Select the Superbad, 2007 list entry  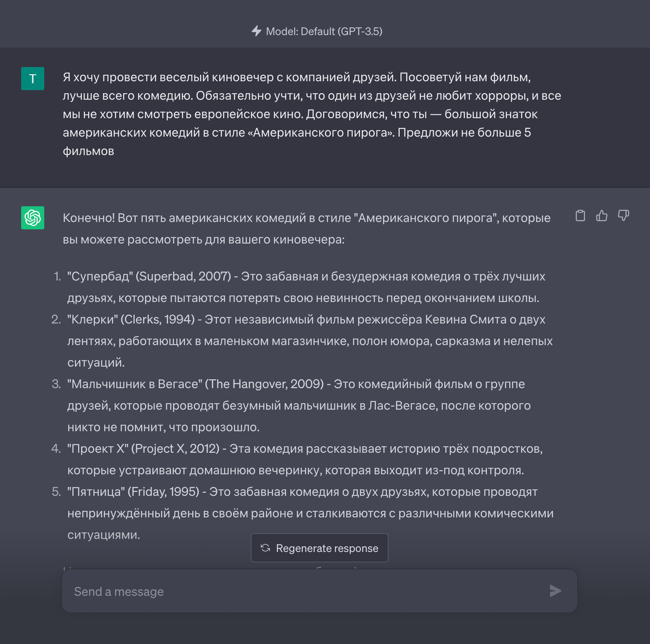click(306, 287)
